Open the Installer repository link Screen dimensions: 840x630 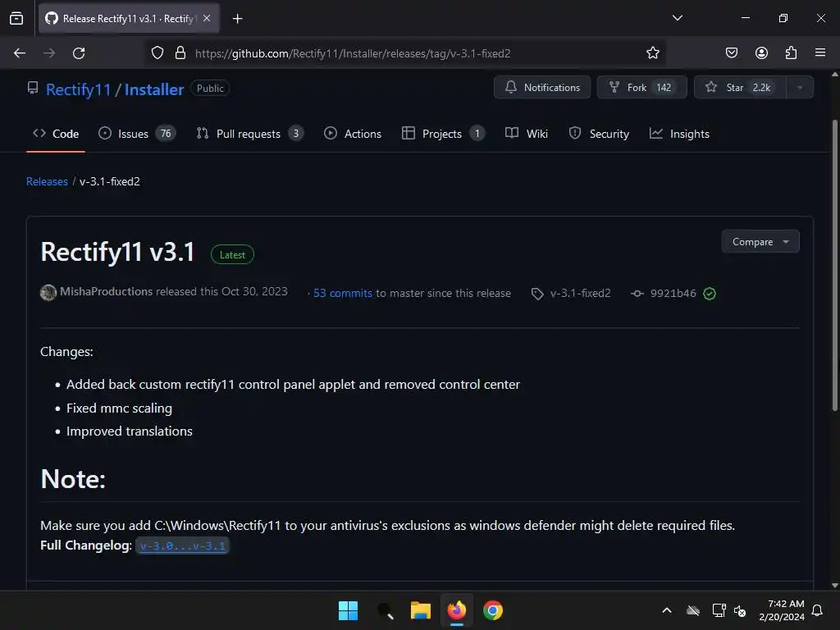pos(154,89)
